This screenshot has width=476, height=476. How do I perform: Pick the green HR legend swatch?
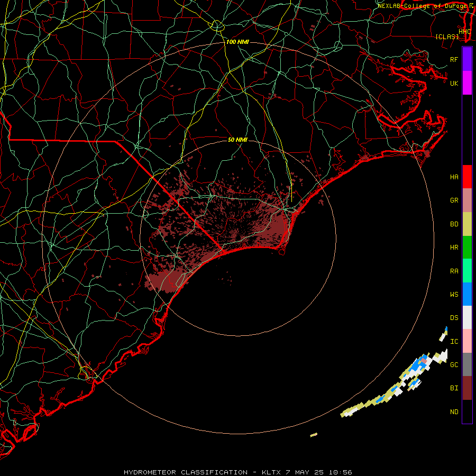click(x=467, y=248)
